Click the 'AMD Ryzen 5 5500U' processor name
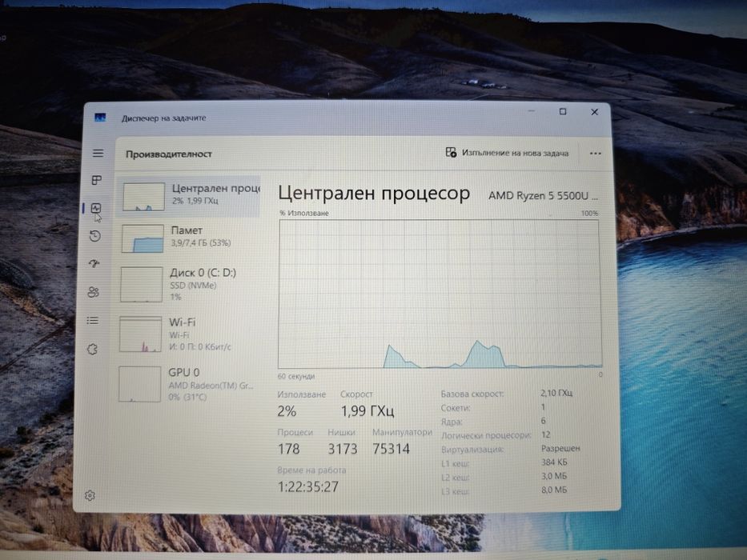This screenshot has height=560, width=747. click(x=543, y=195)
